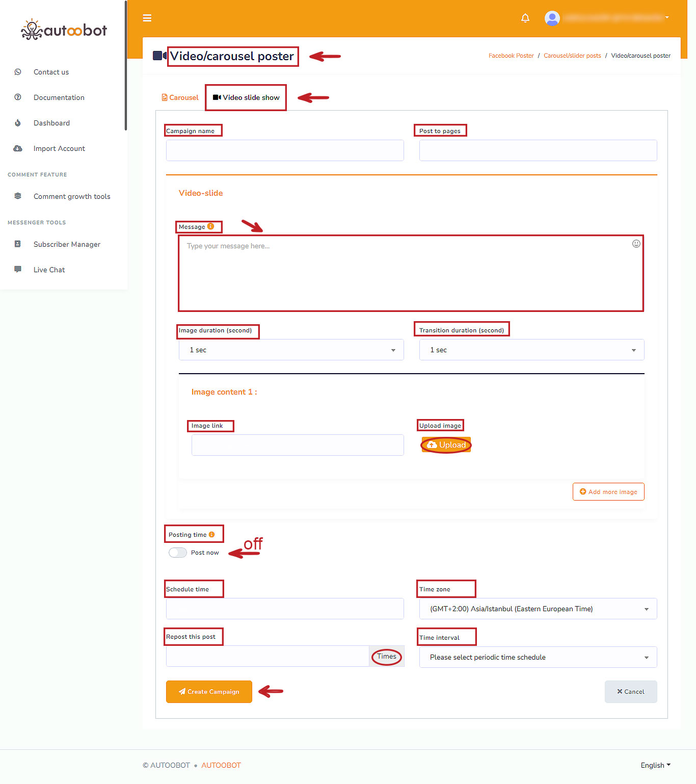696x784 pixels.
Task: Switch to the Carousel tab
Action: click(180, 97)
